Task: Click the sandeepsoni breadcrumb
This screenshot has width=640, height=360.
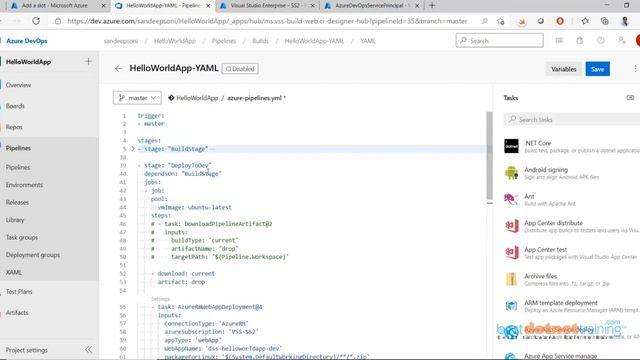Action: [121, 41]
